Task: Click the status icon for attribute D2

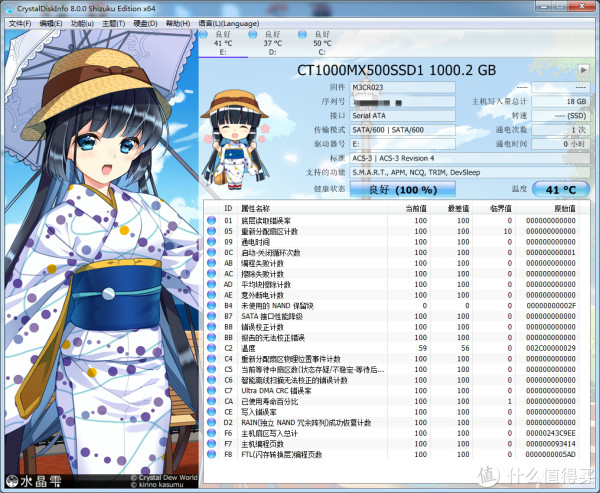Action: coord(211,422)
